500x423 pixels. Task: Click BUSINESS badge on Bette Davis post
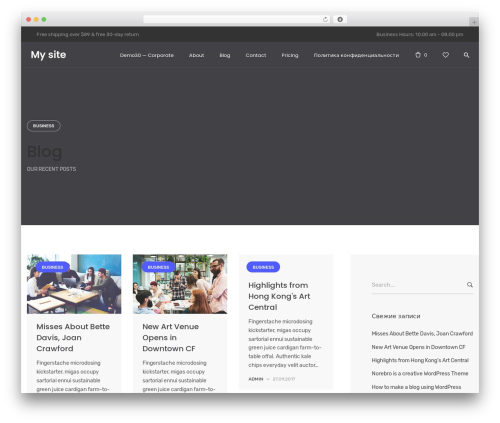point(52,267)
